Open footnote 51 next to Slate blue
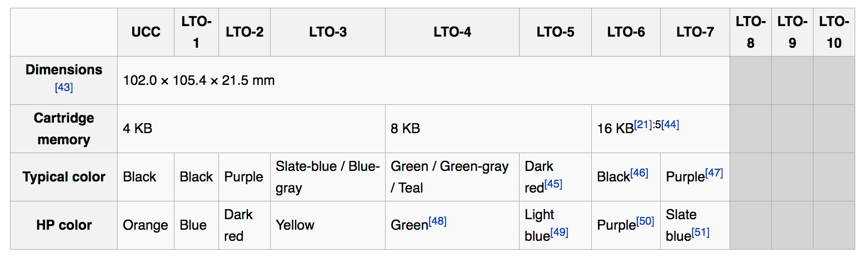The image size is (868, 258). coord(701,232)
